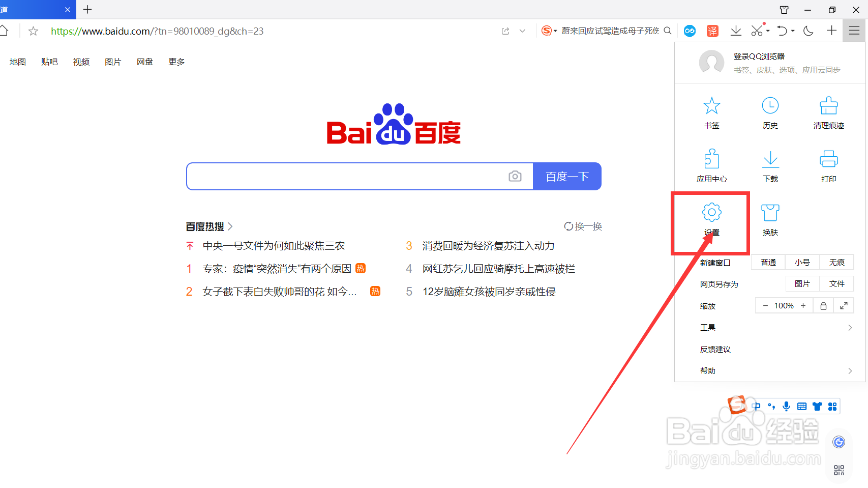Click the red translate (译) icon

(x=712, y=31)
